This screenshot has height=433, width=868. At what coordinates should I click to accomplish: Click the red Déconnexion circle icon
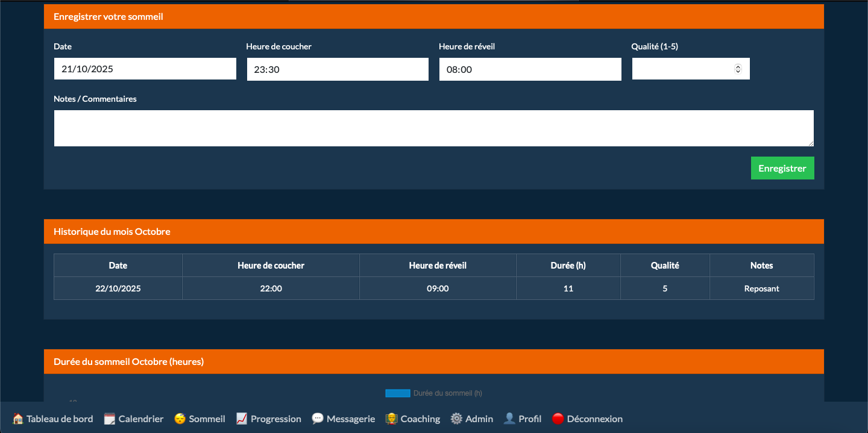(558, 419)
